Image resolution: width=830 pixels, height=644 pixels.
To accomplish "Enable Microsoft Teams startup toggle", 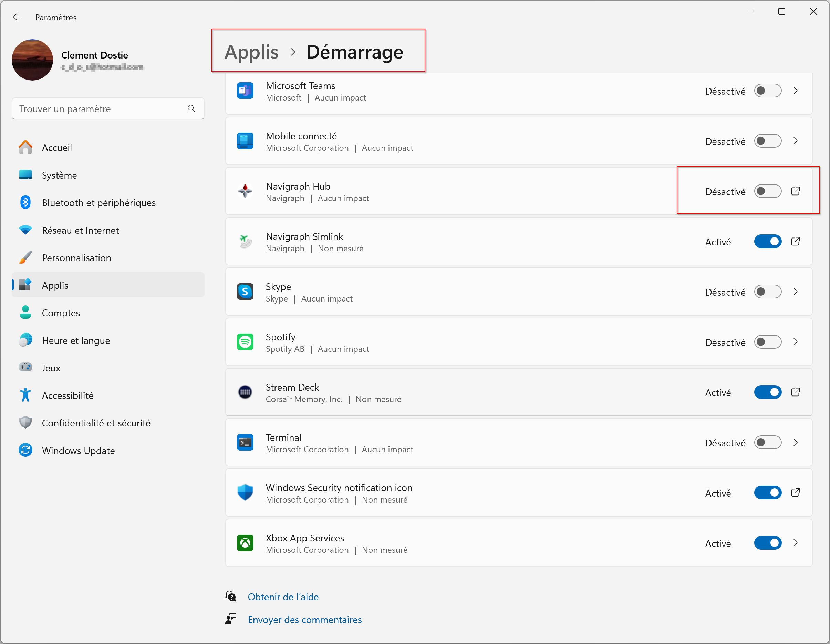I will pyautogui.click(x=768, y=91).
